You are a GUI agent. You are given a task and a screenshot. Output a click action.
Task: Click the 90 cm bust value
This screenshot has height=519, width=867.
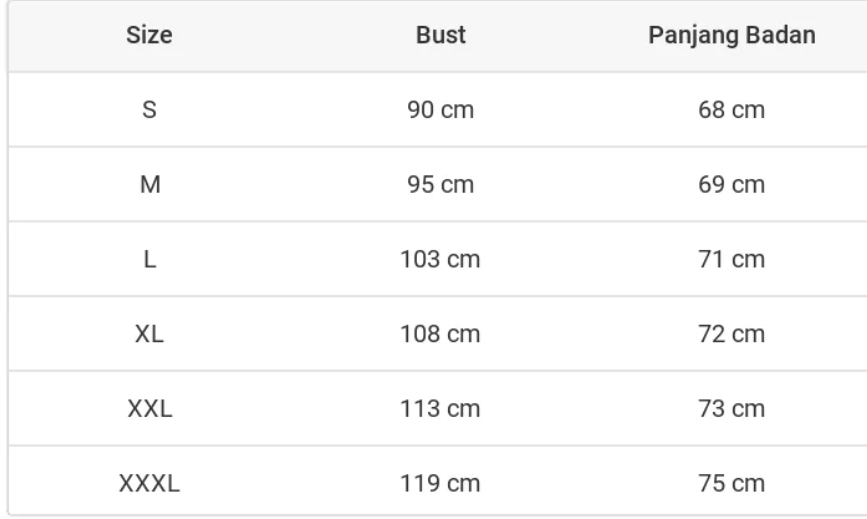coord(440,110)
